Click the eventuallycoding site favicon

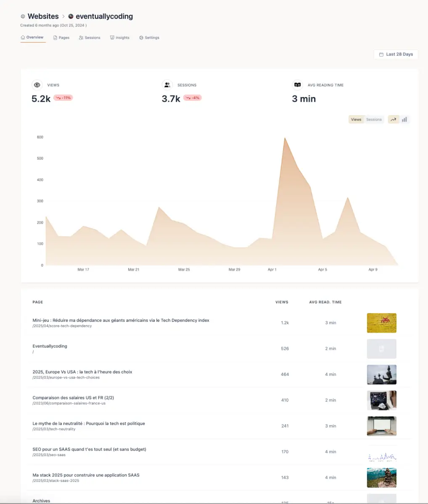71,16
